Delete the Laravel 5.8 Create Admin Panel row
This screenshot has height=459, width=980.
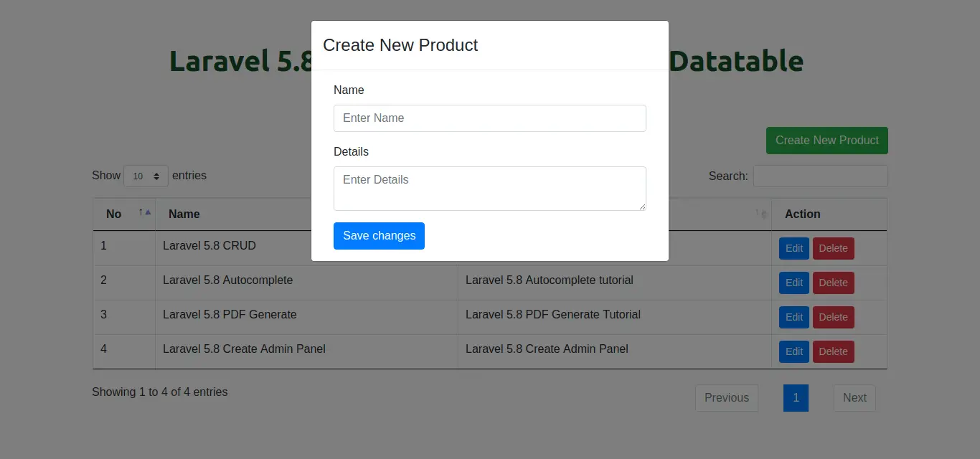pos(833,351)
